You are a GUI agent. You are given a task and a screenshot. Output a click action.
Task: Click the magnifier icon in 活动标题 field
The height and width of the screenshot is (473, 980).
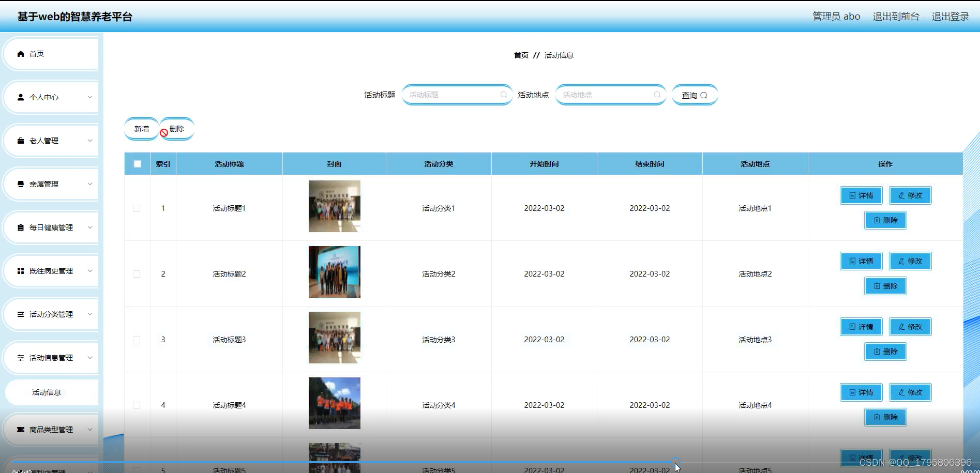point(504,95)
